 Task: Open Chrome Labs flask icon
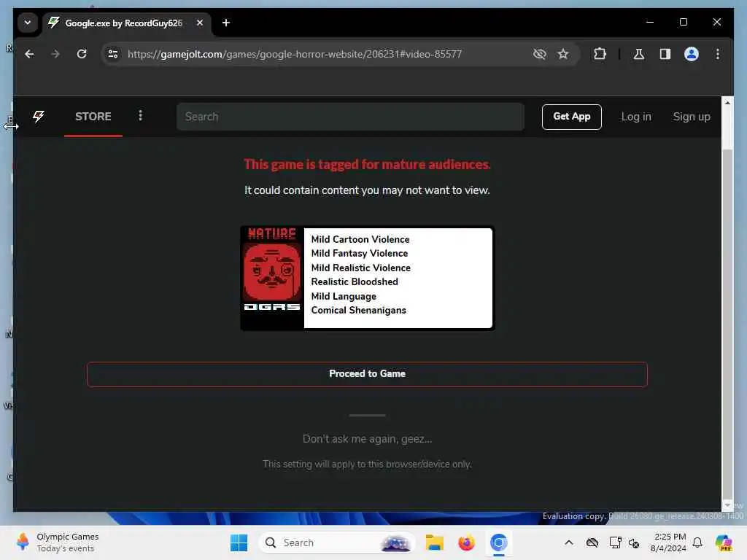pos(639,54)
